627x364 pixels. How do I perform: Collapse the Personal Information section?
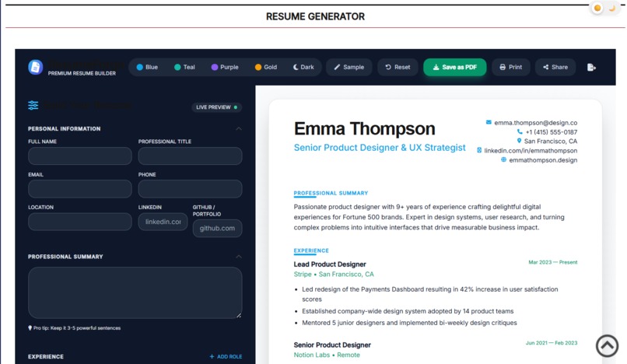239,129
